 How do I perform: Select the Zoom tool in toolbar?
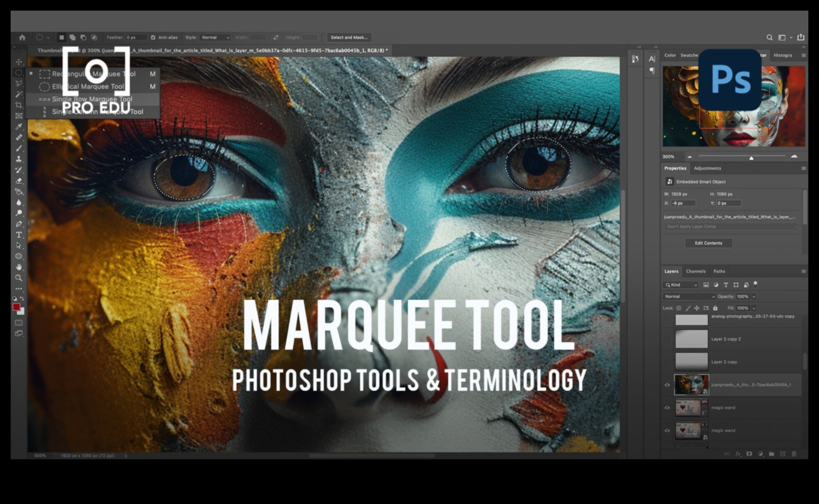click(19, 278)
